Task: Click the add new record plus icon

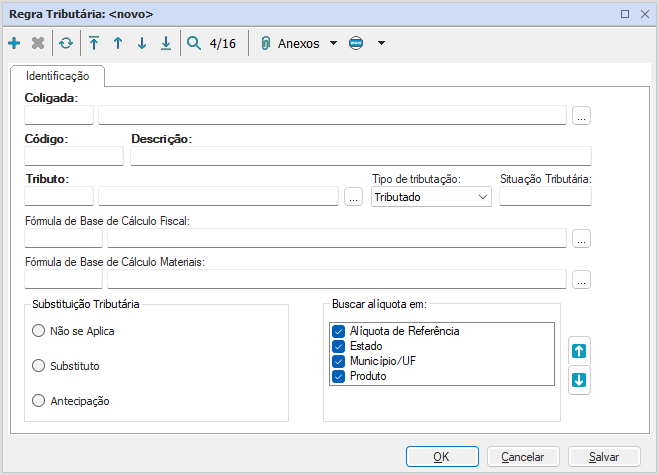Action: coord(14,43)
